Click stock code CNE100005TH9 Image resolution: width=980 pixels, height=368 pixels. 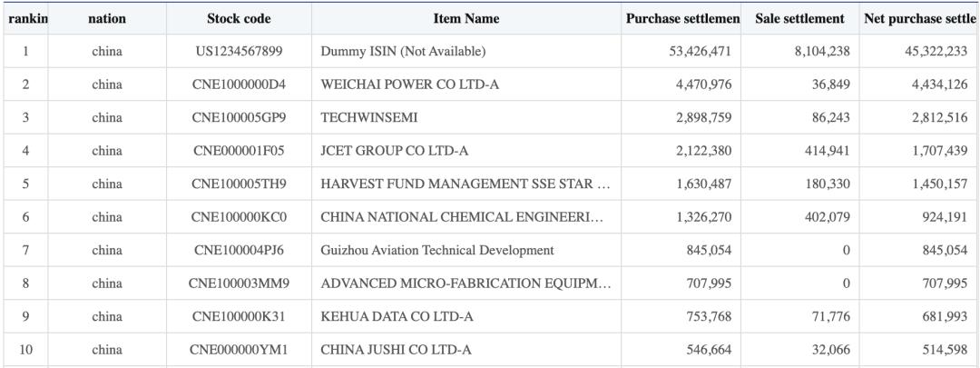[239, 184]
